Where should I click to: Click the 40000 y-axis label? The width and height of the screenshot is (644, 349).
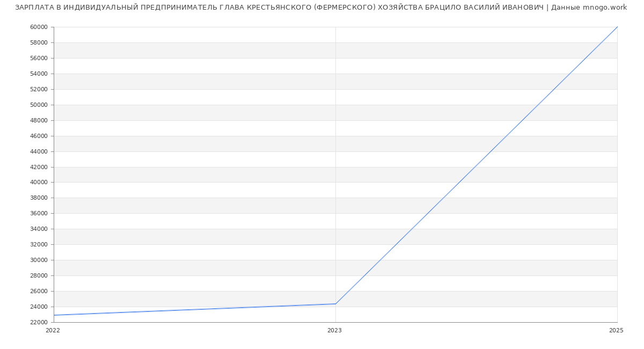point(39,183)
